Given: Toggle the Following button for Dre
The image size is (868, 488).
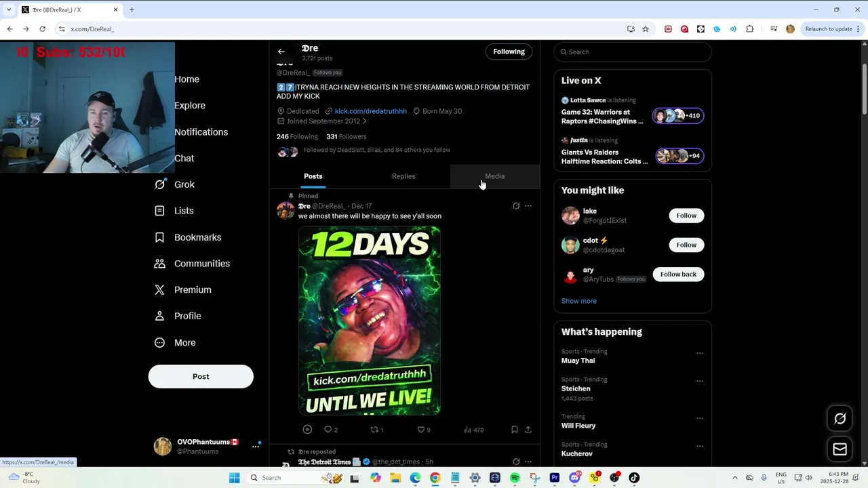Looking at the screenshot, I should pos(509,52).
